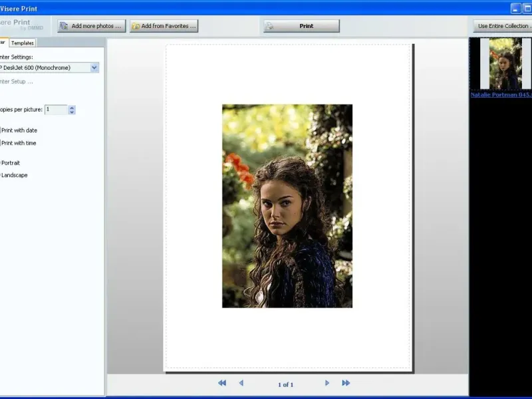Click the Add more photos button
This screenshot has height=399, width=532.
[92, 26]
